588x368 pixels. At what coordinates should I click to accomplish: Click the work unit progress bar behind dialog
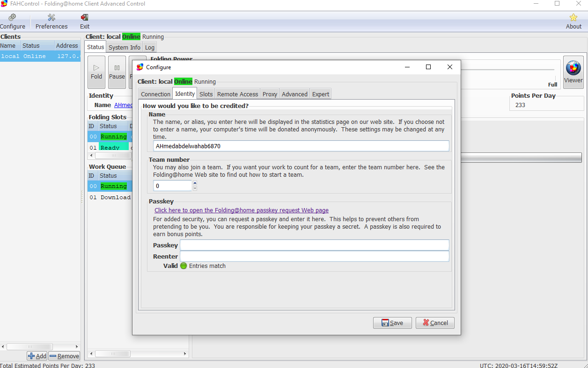[521, 158]
